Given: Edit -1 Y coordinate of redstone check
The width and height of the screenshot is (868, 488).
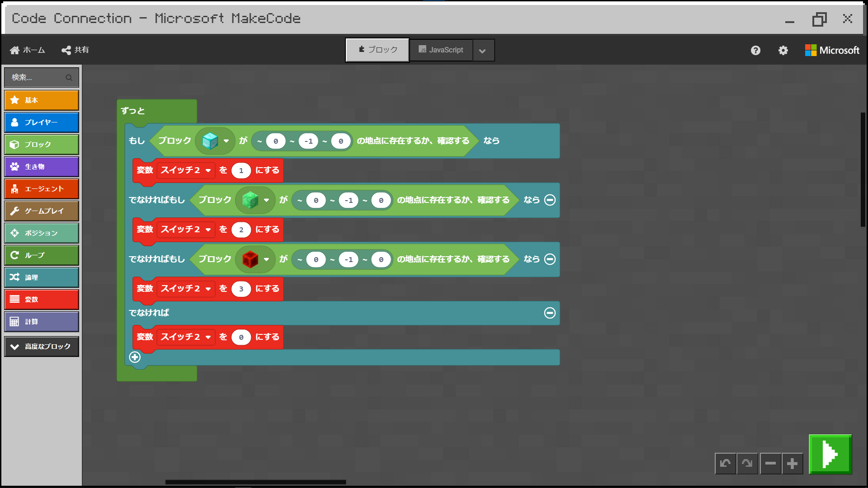Looking at the screenshot, I should (349, 259).
